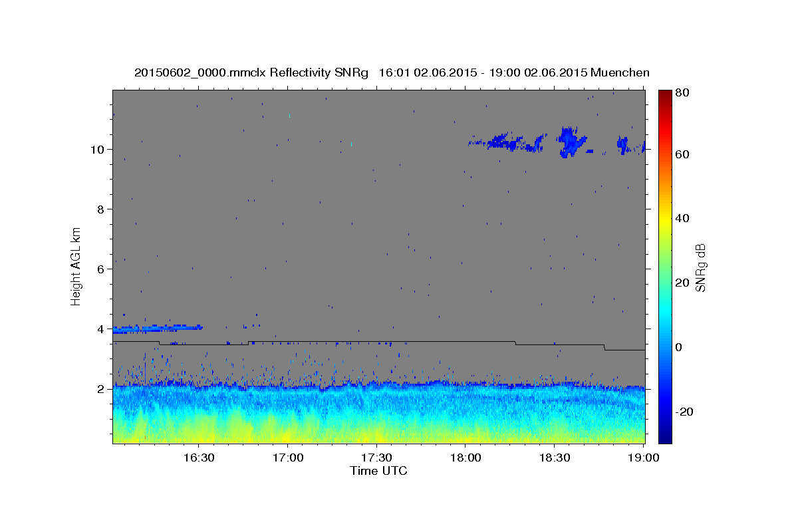
Task: Select the 19:00 time tick label
Action: [x=644, y=458]
